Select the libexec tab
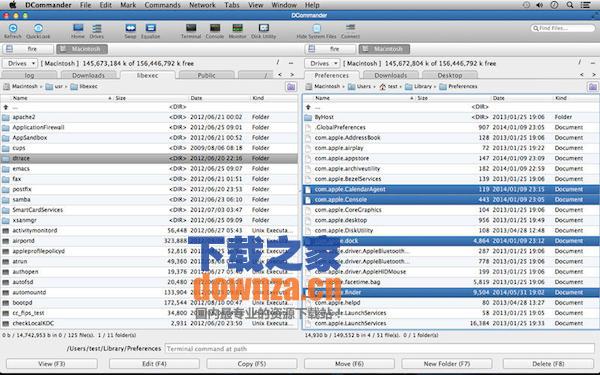Viewport: 600px width, 375px height. pyautogui.click(x=147, y=75)
